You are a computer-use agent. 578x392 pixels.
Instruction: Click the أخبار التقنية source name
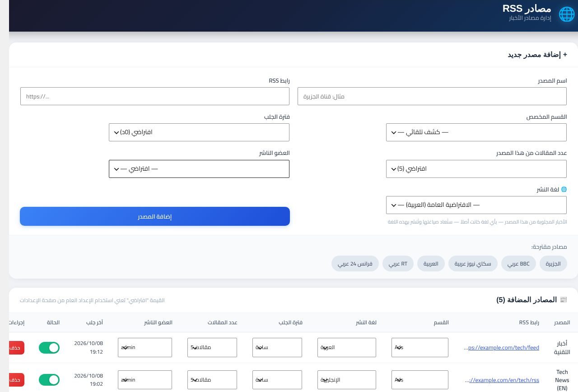[x=562, y=348]
